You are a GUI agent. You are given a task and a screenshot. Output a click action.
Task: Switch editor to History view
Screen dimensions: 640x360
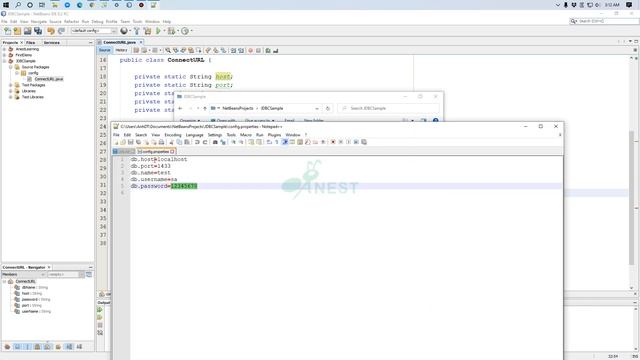point(121,50)
